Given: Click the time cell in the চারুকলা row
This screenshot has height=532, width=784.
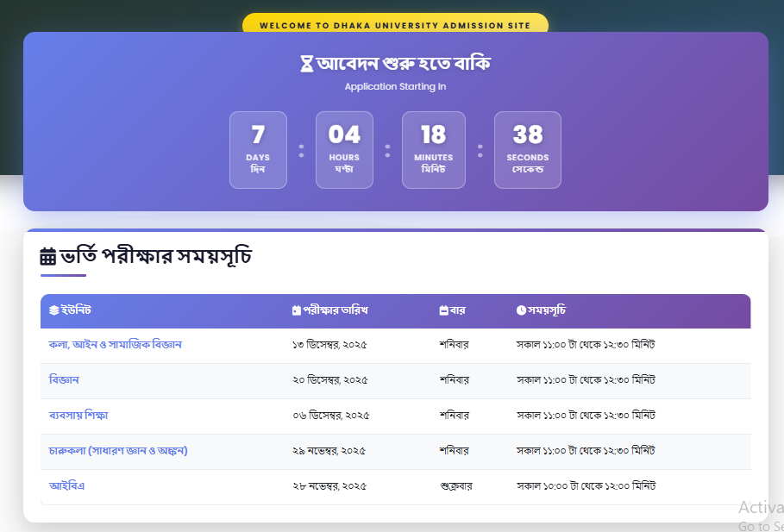Looking at the screenshot, I should pos(586,451).
